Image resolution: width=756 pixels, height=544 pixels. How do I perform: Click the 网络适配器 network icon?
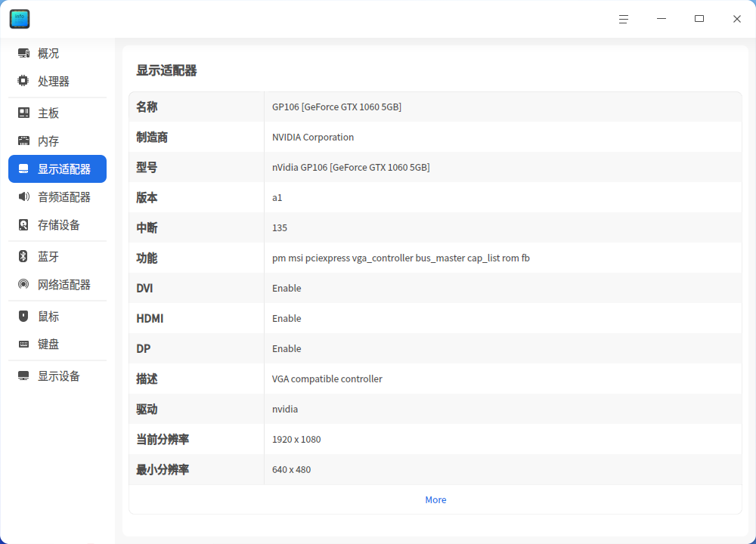23,284
